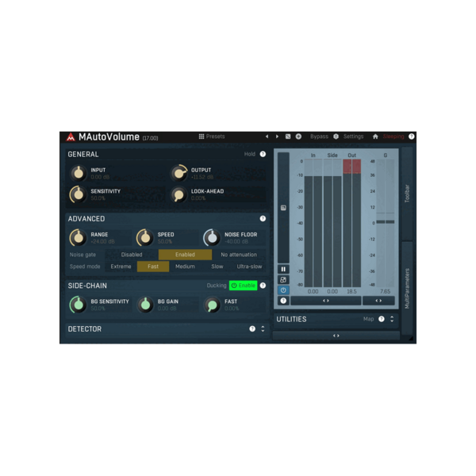Image resolution: width=476 pixels, height=476 pixels.
Task: Click the Map button in UTILITIES
Action: (x=369, y=319)
